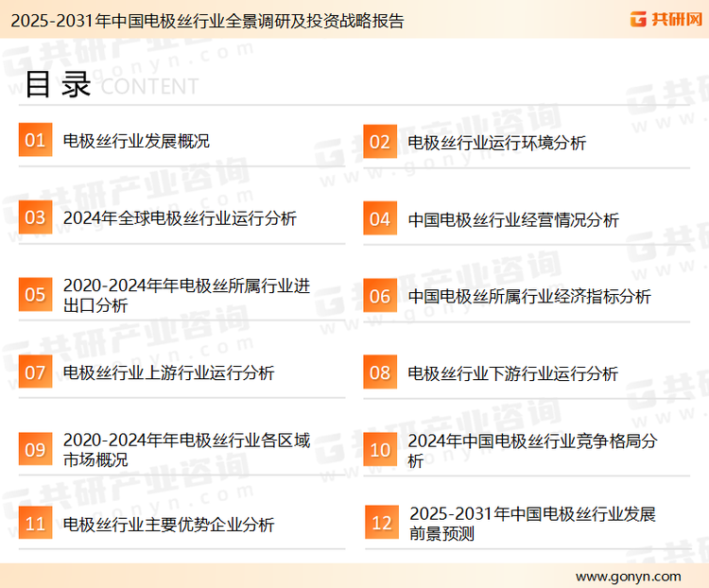Click the orange 12 number badge
Image resolution: width=709 pixels, height=588 pixels.
[x=382, y=523]
